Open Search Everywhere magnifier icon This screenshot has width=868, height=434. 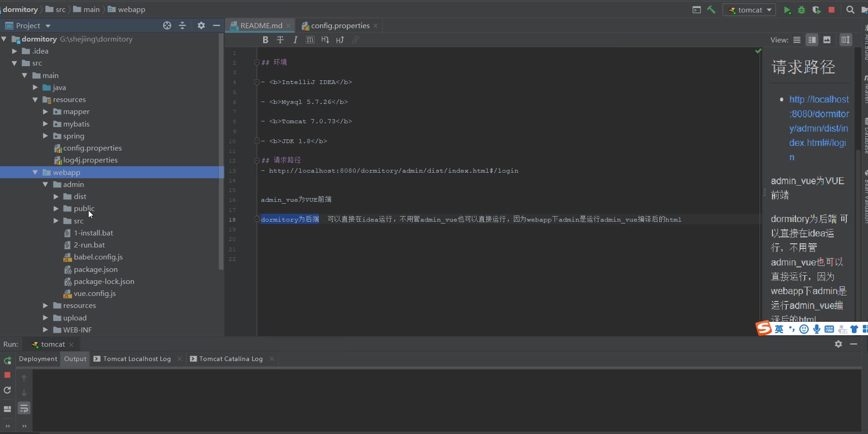click(x=850, y=10)
